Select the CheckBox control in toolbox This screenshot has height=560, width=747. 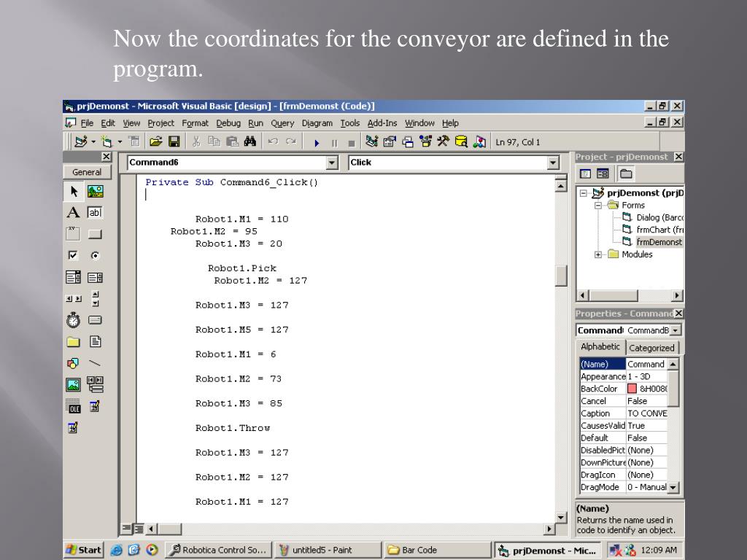coord(73,255)
